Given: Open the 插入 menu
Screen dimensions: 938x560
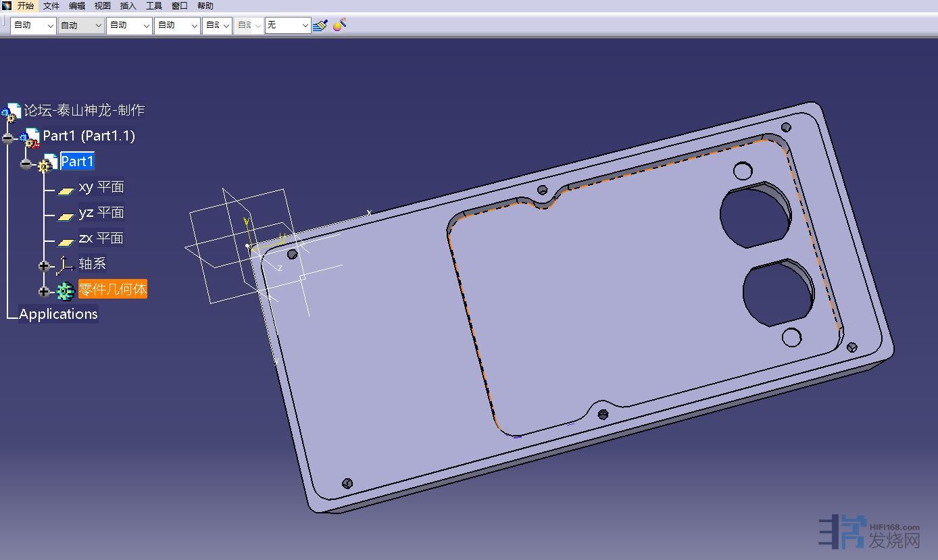Looking at the screenshot, I should 128,6.
